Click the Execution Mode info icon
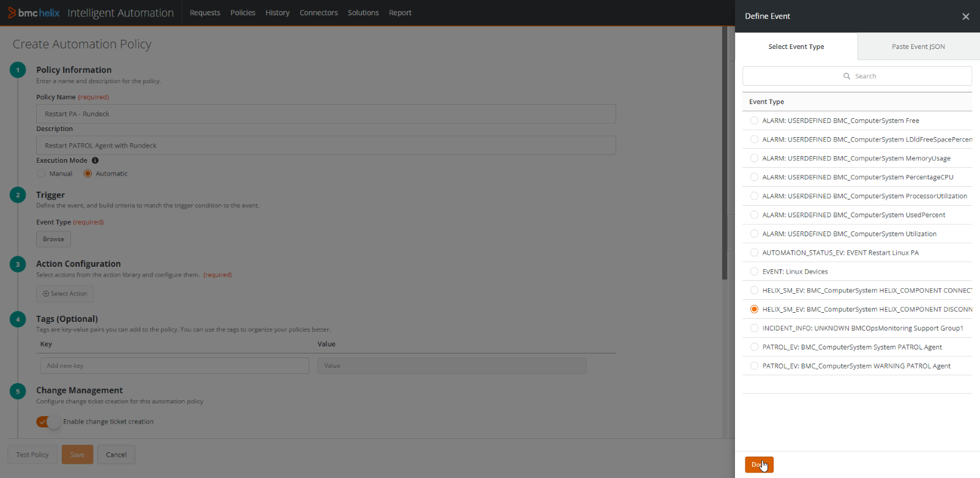 coord(95,160)
